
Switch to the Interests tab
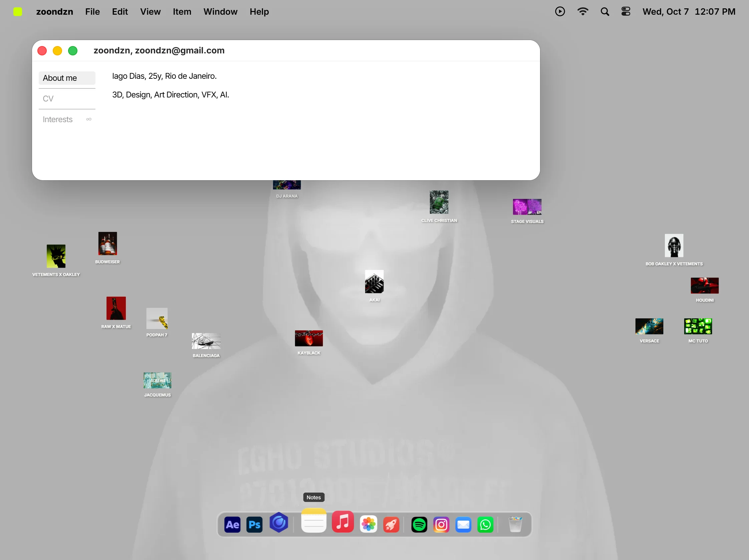point(67,119)
